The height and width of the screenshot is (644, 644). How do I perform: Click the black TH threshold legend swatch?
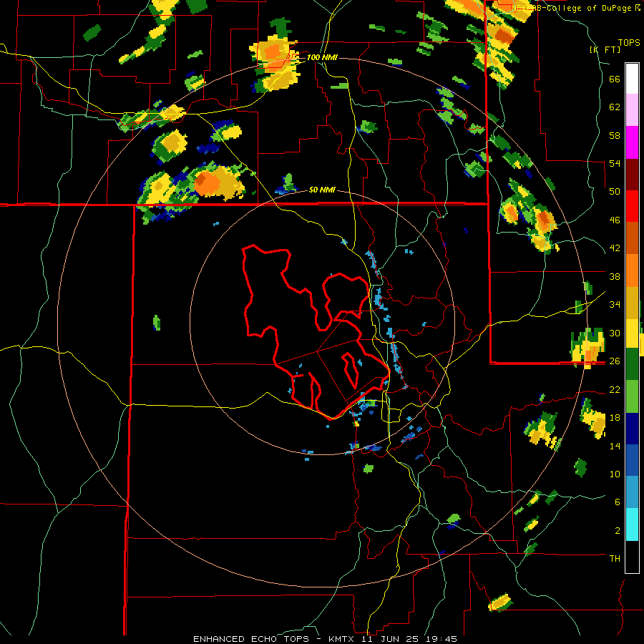pyautogui.click(x=632, y=557)
